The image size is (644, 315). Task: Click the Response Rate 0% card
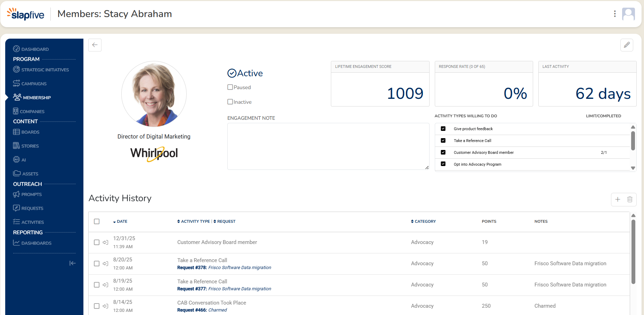(484, 84)
